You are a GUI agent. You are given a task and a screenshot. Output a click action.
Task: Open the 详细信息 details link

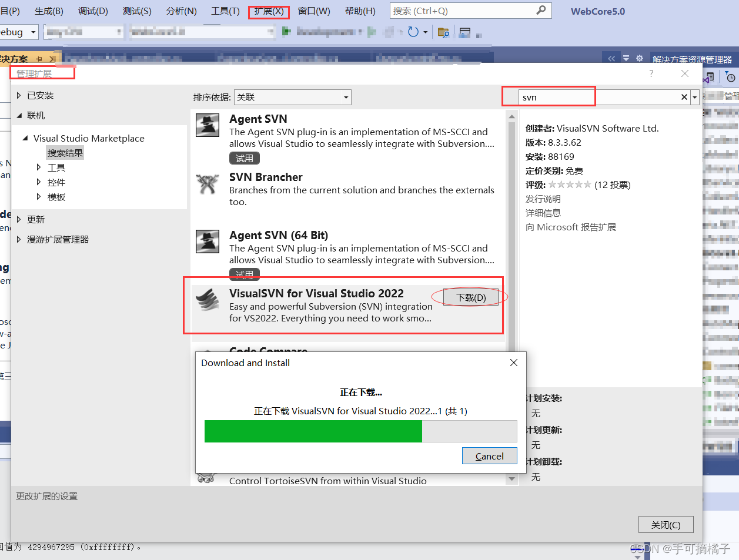coord(543,213)
